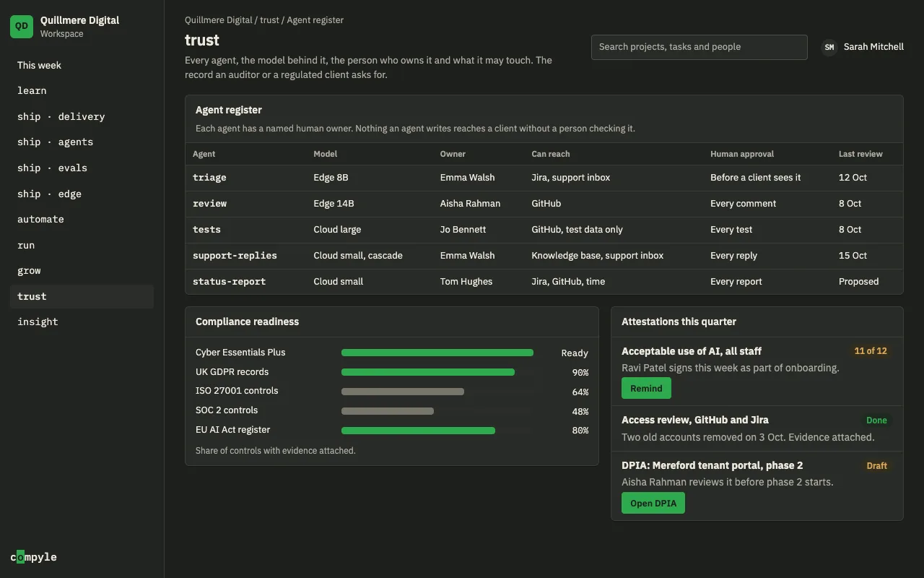The width and height of the screenshot is (924, 578).
Task: Click the Cloud small, cascade cell
Action: click(358, 256)
